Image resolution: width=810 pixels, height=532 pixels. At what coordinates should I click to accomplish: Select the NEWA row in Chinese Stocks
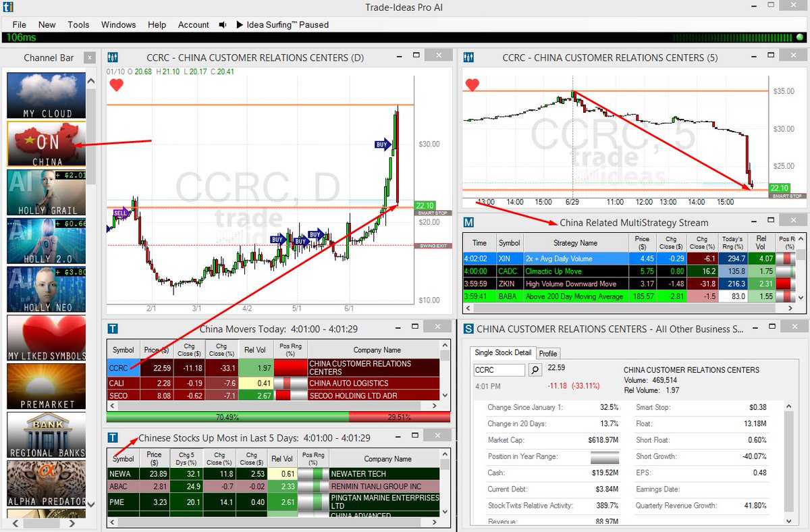pyautogui.click(x=274, y=474)
